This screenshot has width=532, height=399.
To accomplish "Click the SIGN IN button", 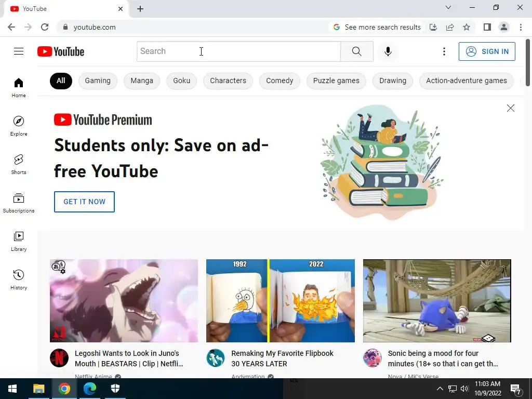I will point(487,51).
